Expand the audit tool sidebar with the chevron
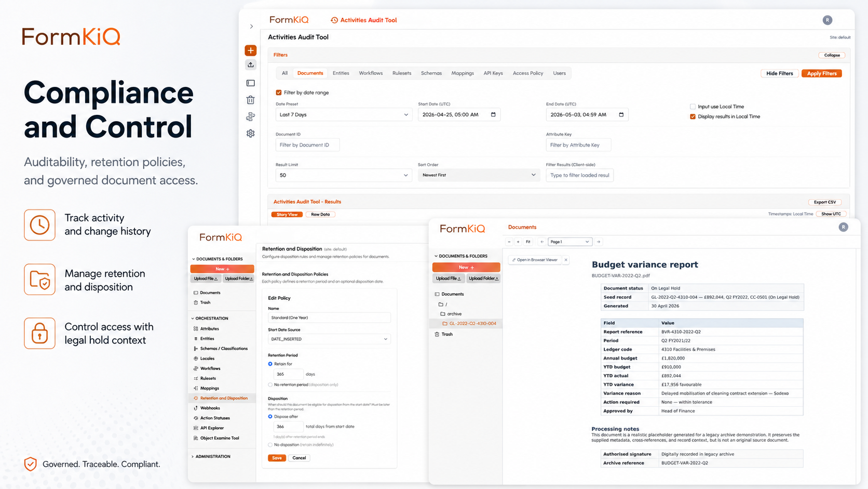 251,27
